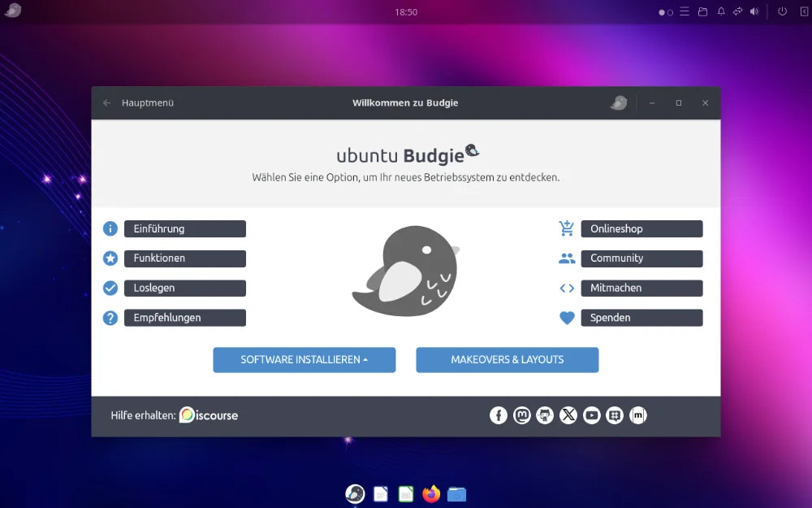Image resolution: width=812 pixels, height=508 pixels.
Task: Open Makeovers & Layouts
Action: pyautogui.click(x=508, y=360)
